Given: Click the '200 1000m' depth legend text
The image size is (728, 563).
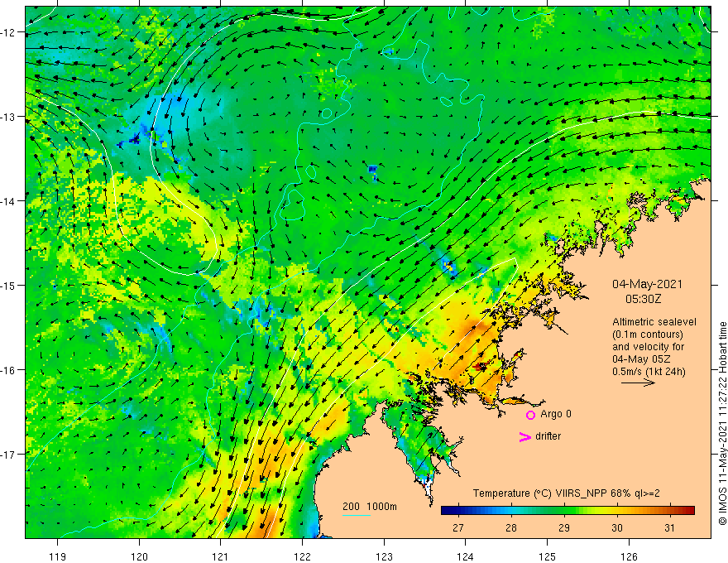Looking at the screenshot, I should 370,507.
